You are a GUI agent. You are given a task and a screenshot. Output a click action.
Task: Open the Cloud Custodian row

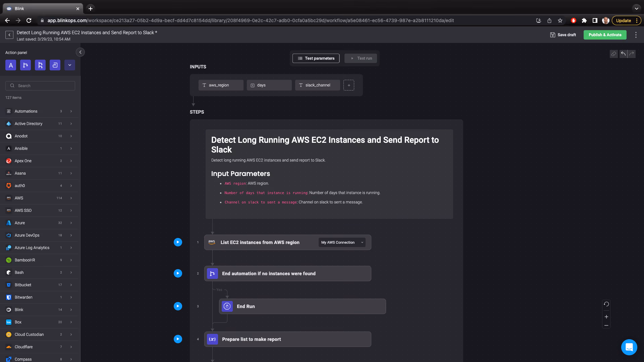click(x=40, y=335)
